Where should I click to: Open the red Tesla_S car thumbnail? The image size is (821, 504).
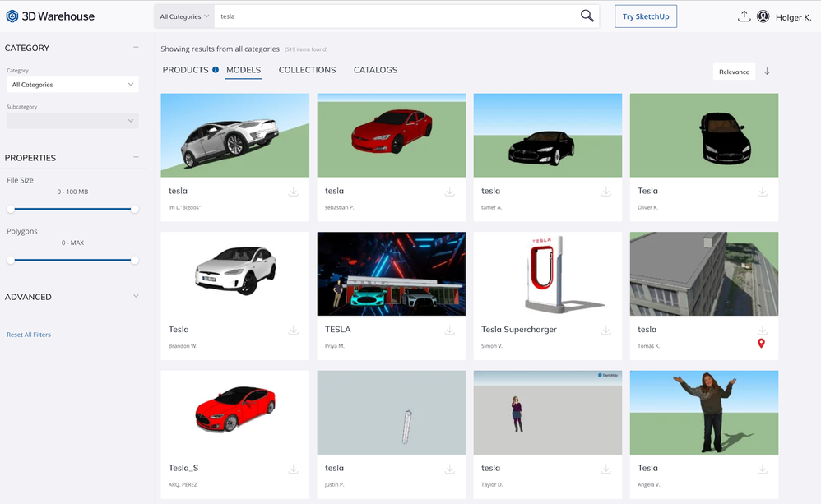click(x=235, y=413)
